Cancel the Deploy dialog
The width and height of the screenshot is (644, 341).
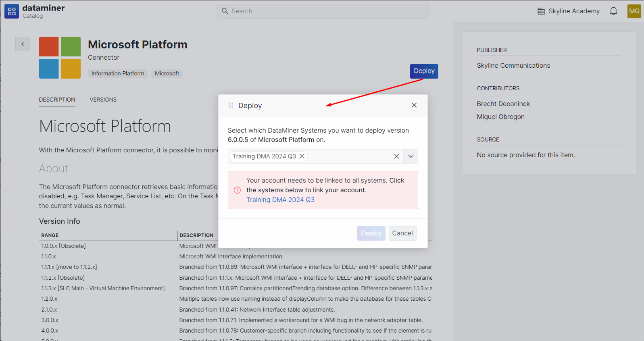point(402,233)
